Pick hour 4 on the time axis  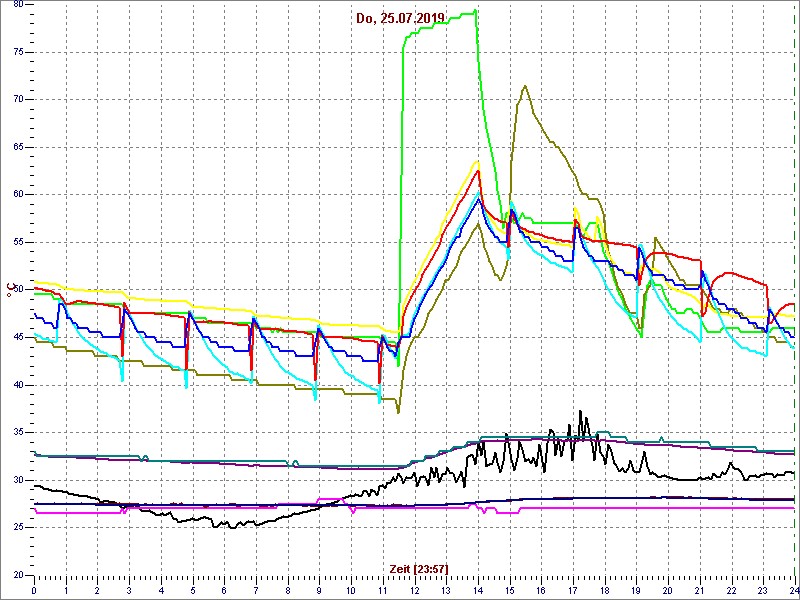[161, 590]
